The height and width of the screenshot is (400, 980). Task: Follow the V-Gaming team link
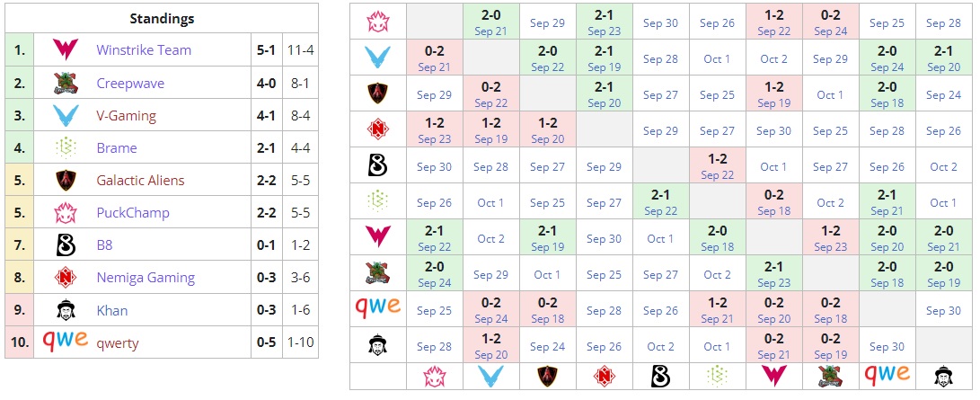(x=127, y=116)
